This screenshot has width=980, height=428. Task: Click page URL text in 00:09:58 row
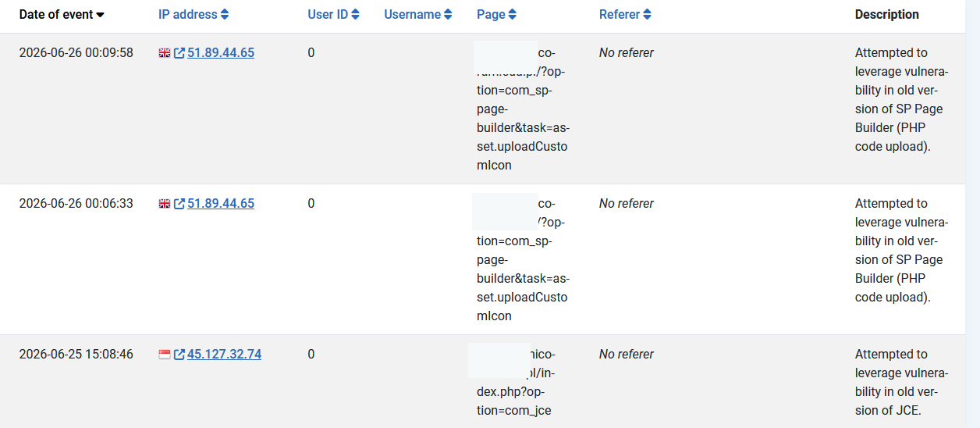[x=523, y=109]
